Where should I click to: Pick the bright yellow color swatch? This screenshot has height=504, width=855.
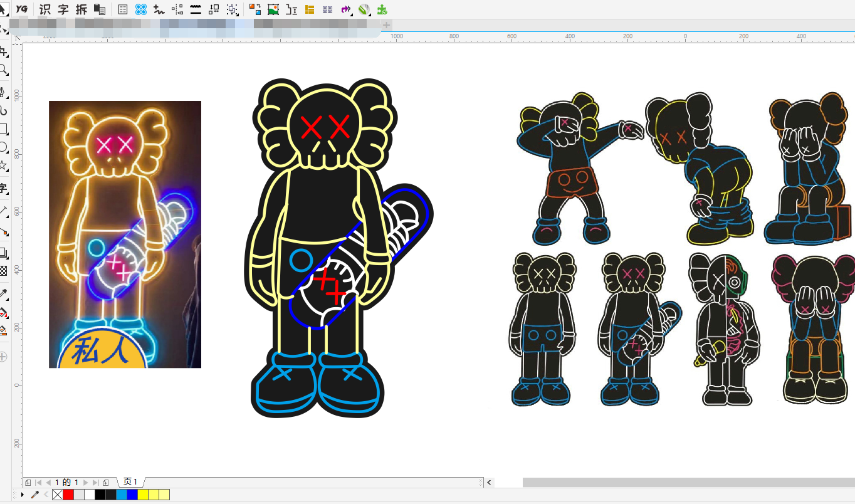pyautogui.click(x=143, y=495)
